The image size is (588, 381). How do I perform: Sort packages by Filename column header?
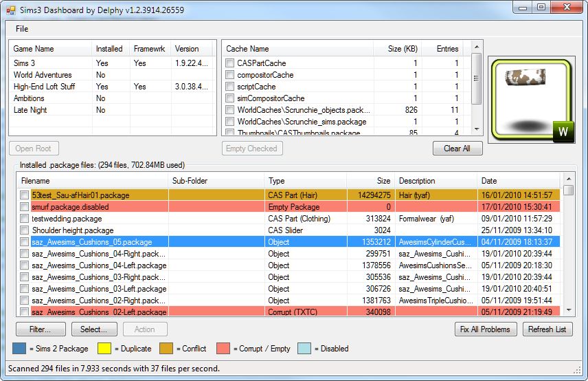(93, 181)
